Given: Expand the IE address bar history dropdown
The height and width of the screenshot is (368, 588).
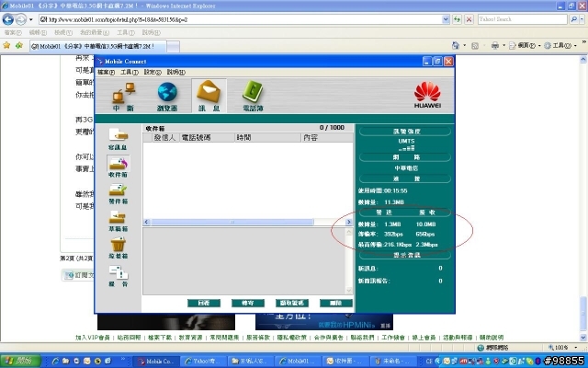Looking at the screenshot, I should point(446,19).
